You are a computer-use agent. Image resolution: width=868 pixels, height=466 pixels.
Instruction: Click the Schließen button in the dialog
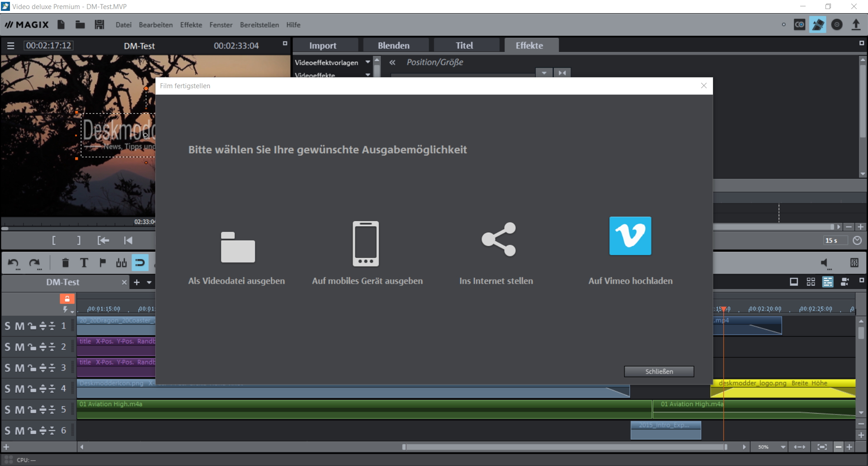(x=659, y=371)
